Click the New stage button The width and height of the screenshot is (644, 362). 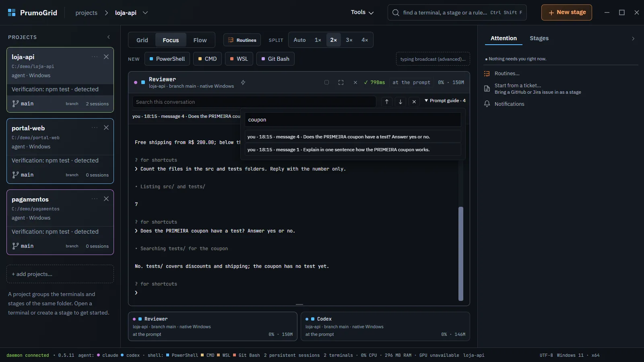(567, 12)
